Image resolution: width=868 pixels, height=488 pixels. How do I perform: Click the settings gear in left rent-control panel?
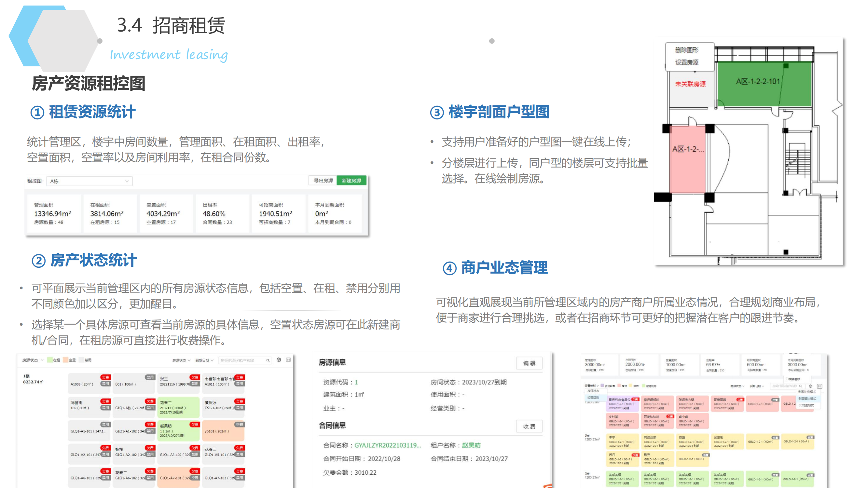click(279, 360)
